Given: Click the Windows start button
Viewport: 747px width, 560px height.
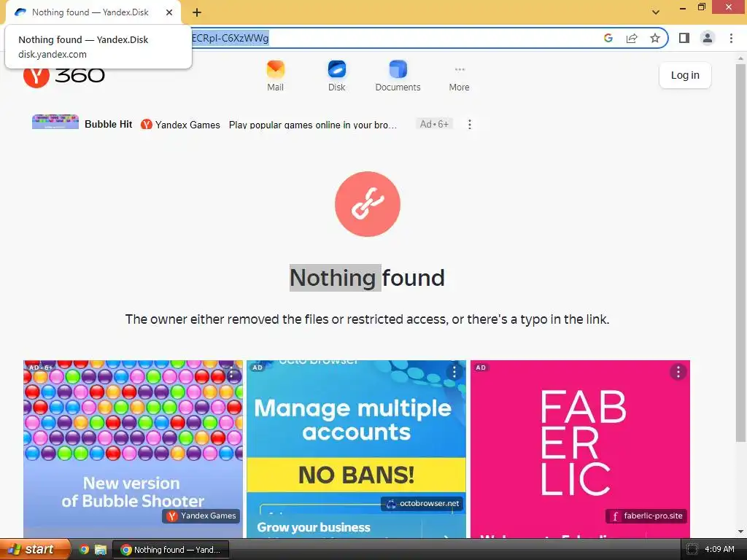Looking at the screenshot, I should click(34, 550).
